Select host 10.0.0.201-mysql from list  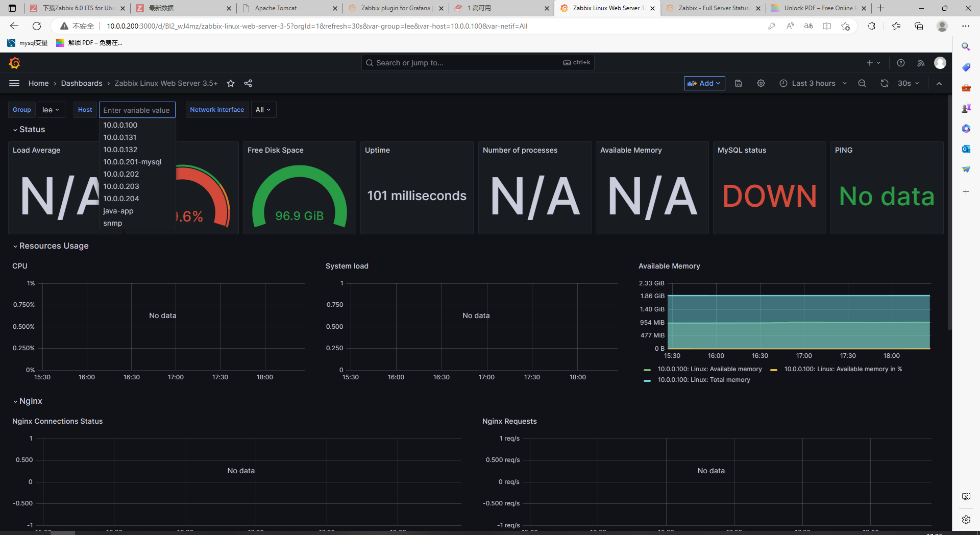[x=137, y=162]
